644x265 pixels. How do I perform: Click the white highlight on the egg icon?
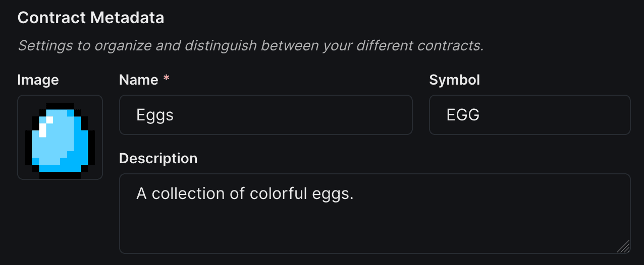(x=45, y=126)
